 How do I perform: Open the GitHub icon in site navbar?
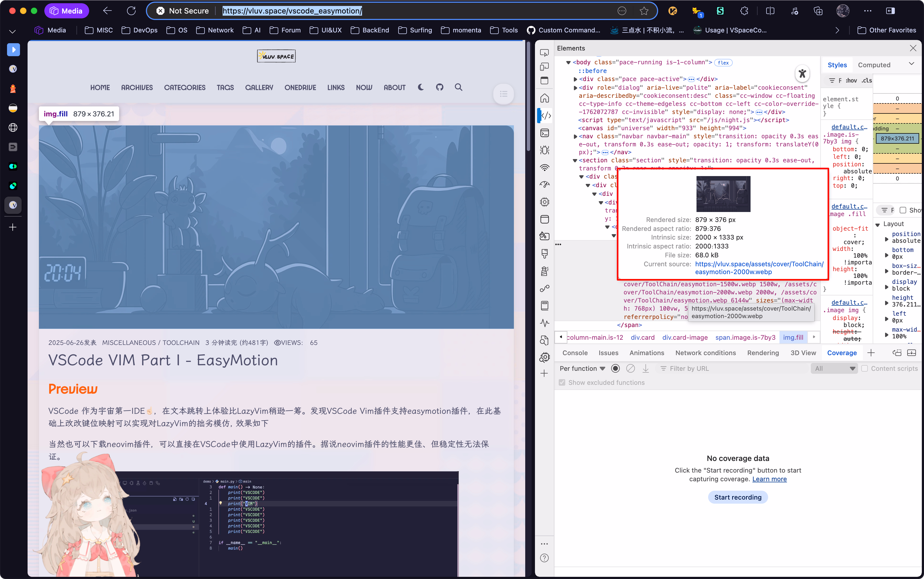coord(439,87)
